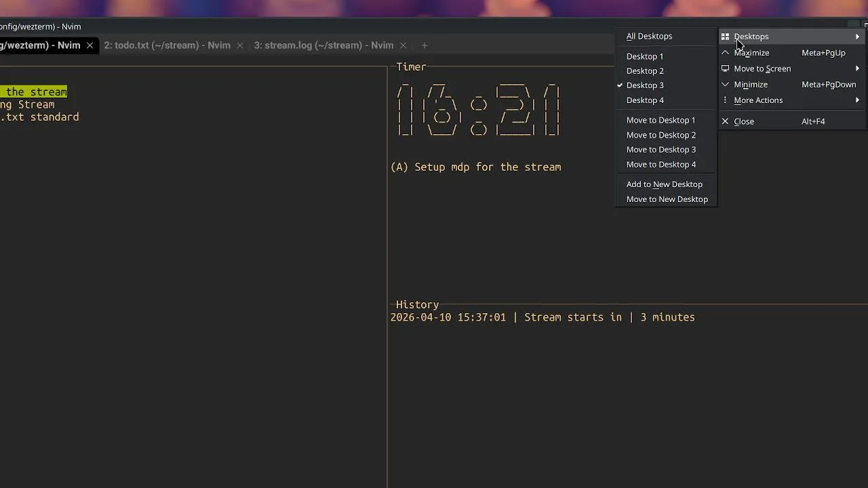Close the todo.txt tab
The image size is (868, 488).
tap(239, 45)
